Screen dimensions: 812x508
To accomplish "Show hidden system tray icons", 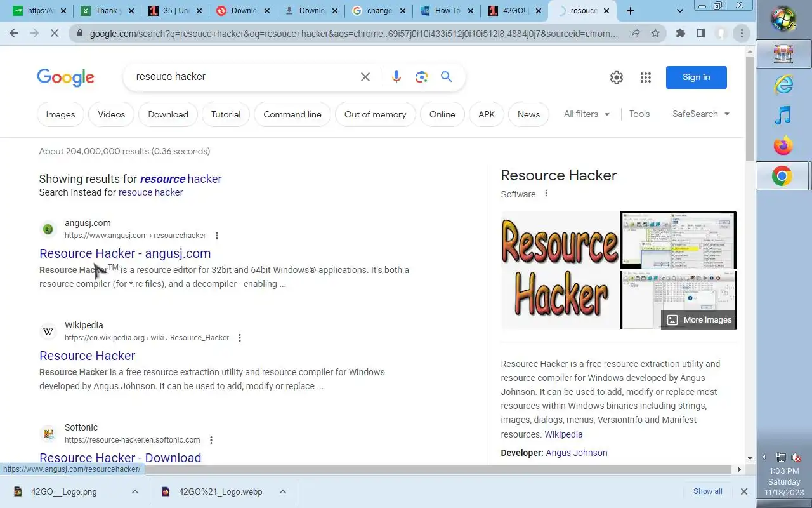I will [764, 457].
